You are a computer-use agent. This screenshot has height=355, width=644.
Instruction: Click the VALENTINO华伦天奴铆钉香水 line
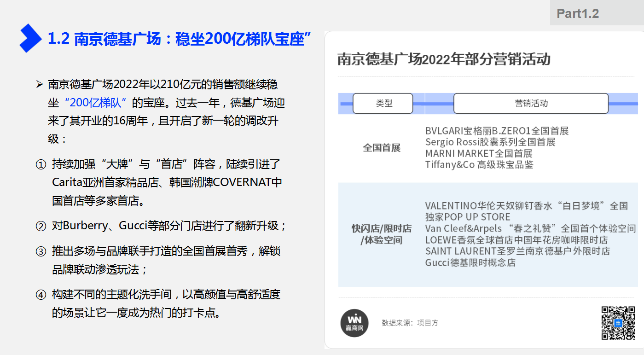click(527, 205)
